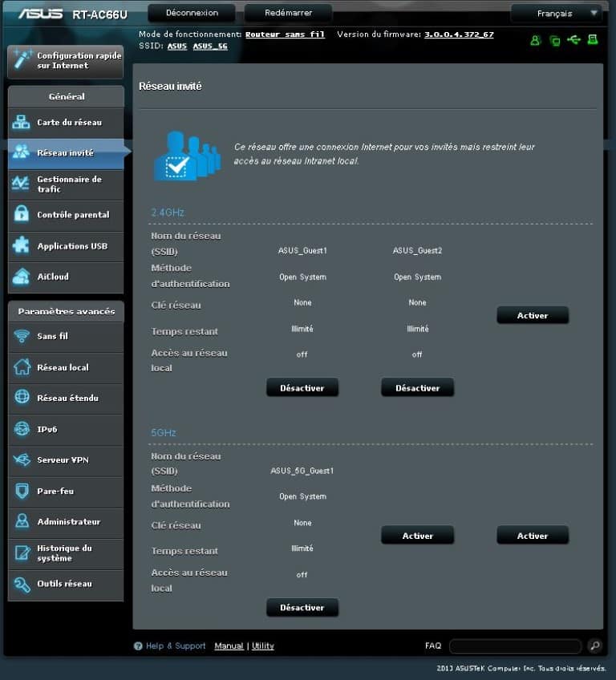Open Sans fil wireless settings

(66, 337)
